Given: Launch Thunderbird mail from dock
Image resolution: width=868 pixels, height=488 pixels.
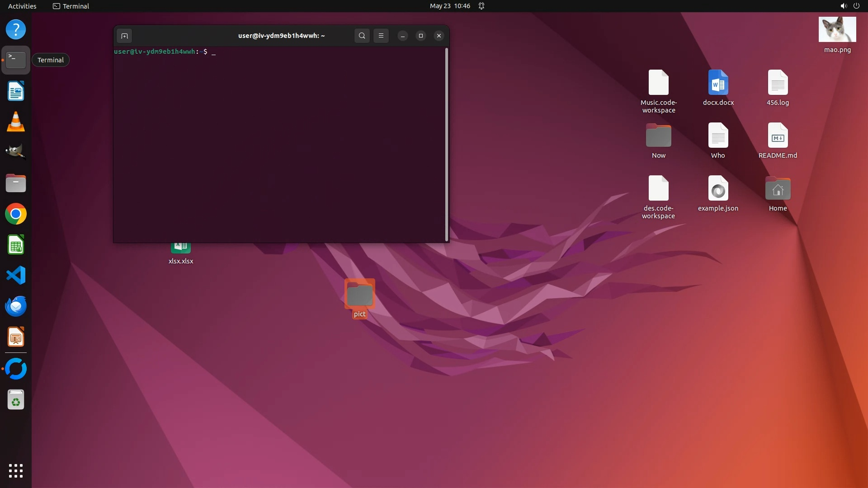Looking at the screenshot, I should 16,306.
